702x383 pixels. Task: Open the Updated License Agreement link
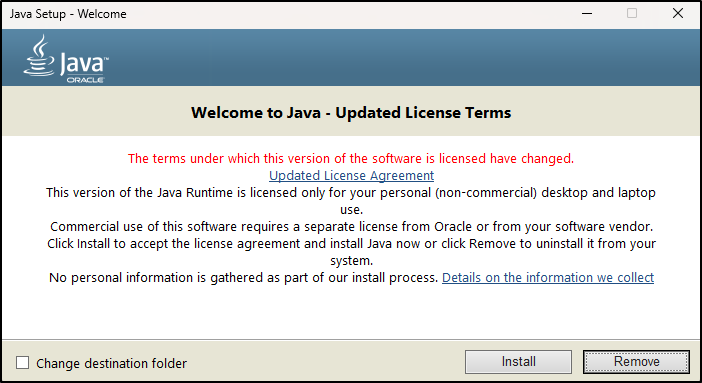351,176
